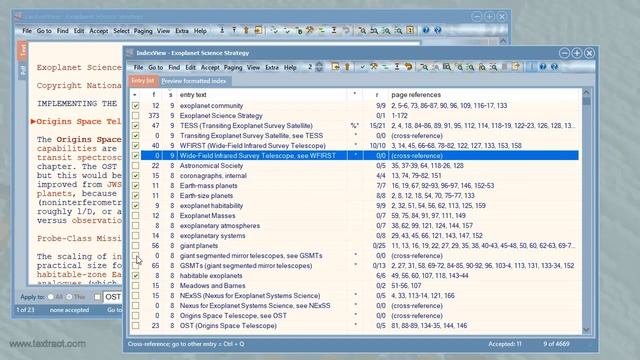This screenshot has width=640, height=360.
Task: Click the level stepper arrows in IndexView toolbar
Action: (319, 67)
